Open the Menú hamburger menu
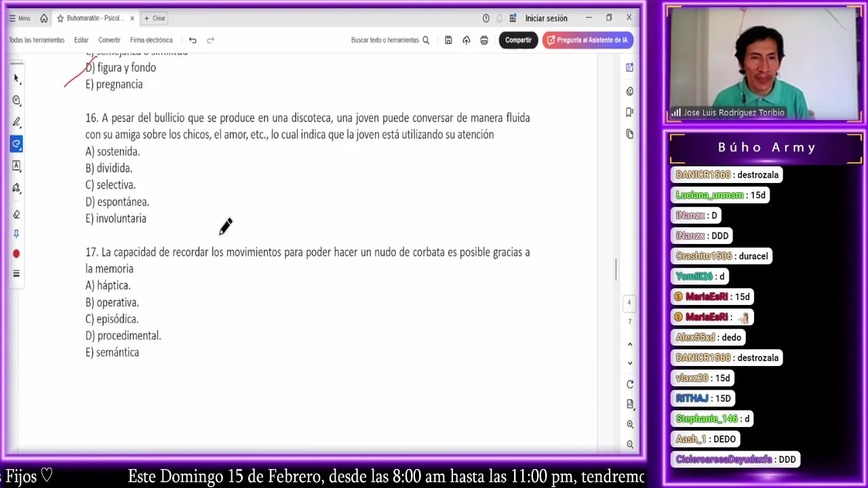The width and height of the screenshot is (868, 488). click(x=20, y=18)
